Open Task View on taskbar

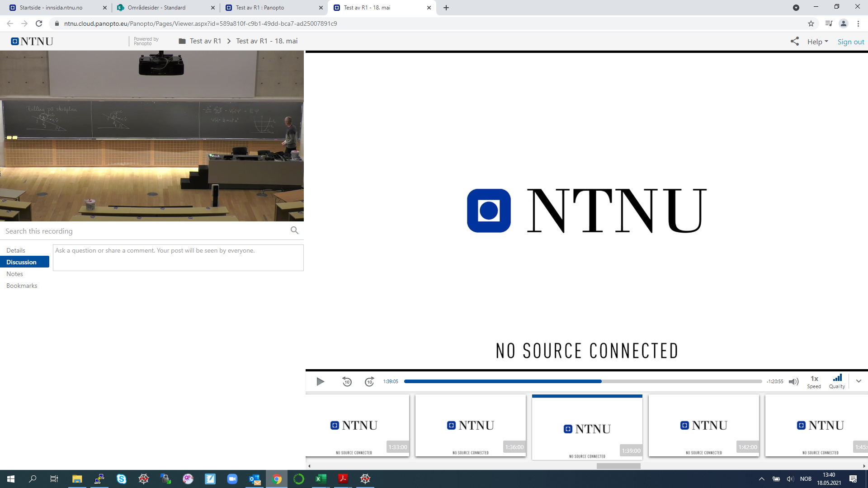[54, 479]
